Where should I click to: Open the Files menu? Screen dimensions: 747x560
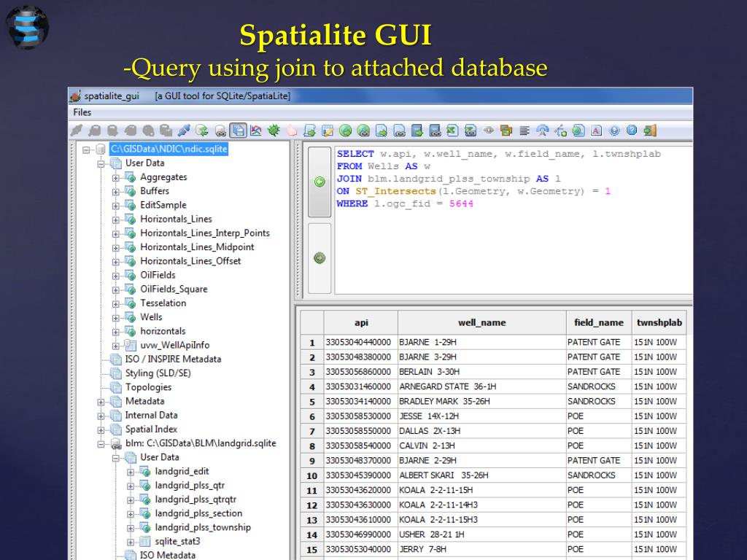tap(82, 112)
